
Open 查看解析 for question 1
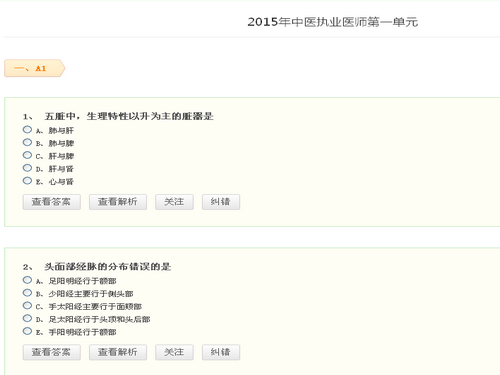118,202
